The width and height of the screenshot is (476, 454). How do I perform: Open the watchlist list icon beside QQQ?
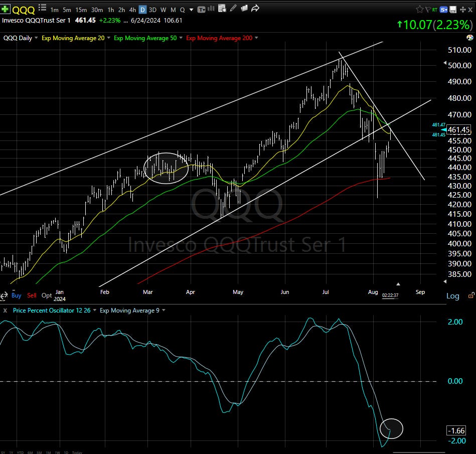point(43,8)
